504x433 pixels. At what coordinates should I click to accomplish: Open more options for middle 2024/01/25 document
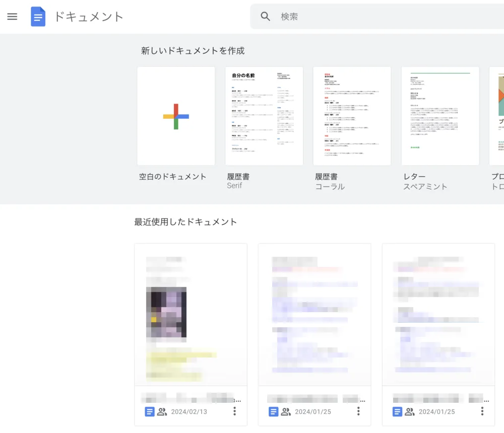pos(358,411)
